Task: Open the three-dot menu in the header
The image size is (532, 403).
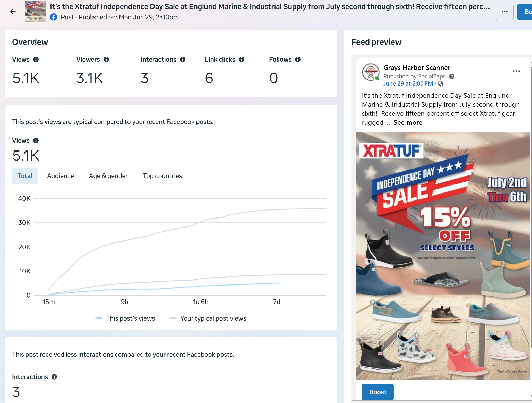Action: click(505, 12)
